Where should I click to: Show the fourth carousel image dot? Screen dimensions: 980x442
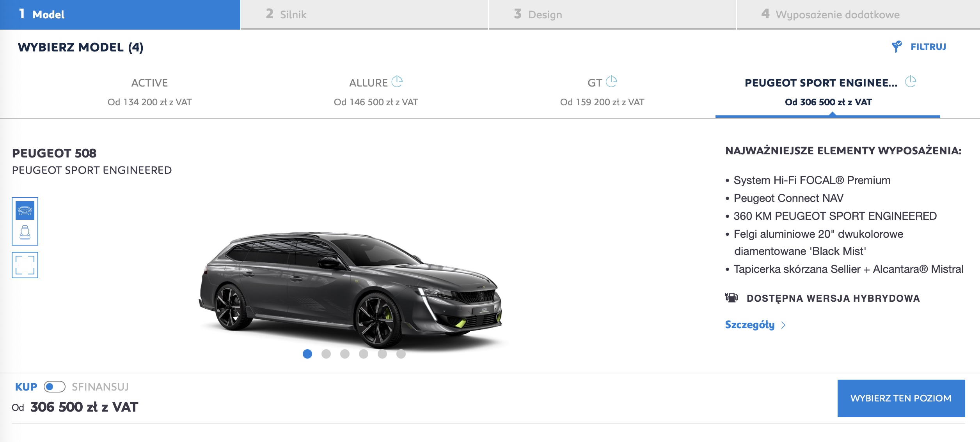pyautogui.click(x=364, y=354)
